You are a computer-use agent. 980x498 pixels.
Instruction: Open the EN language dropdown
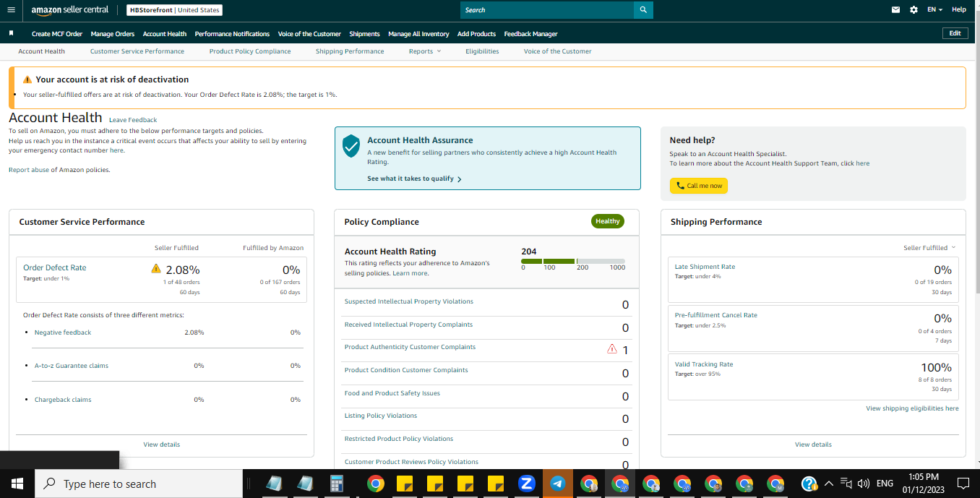pos(934,10)
